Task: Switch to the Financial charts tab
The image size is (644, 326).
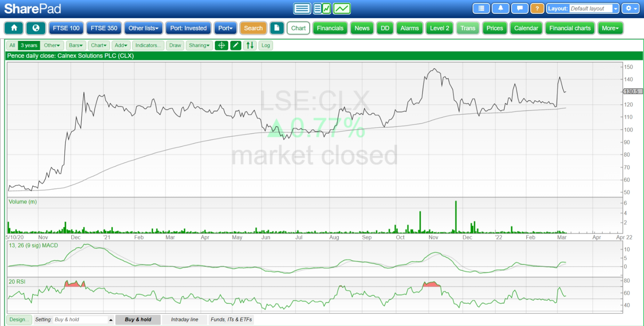Action: point(570,28)
